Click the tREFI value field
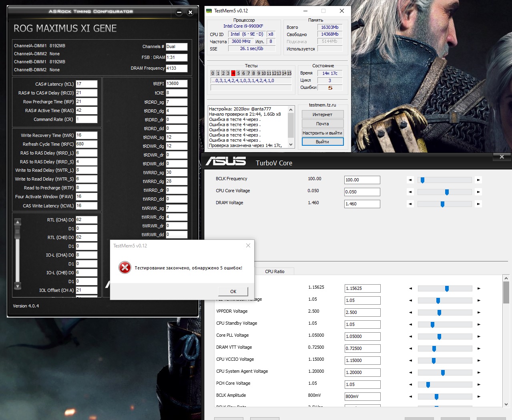 (177, 84)
